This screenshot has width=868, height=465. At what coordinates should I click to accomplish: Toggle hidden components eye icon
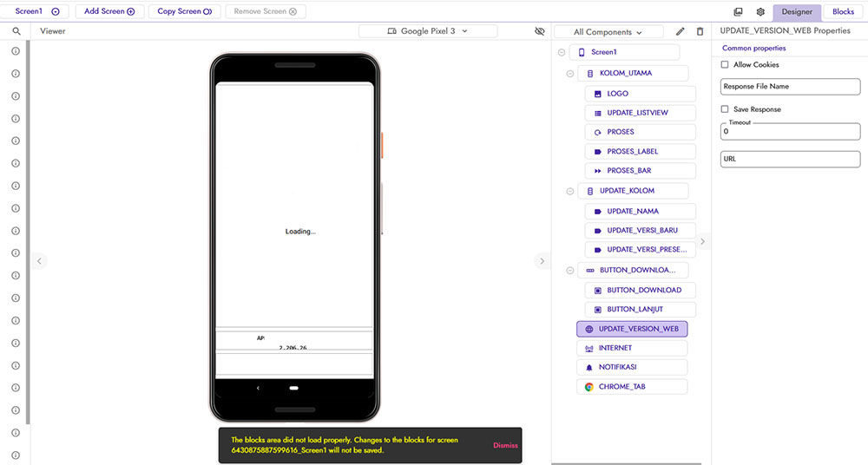click(x=539, y=31)
